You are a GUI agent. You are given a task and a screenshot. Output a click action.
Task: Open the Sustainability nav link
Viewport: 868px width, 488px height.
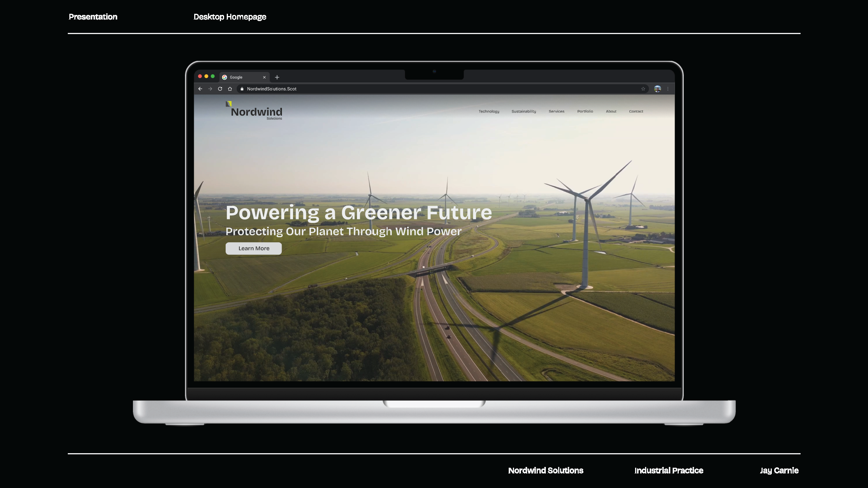pos(524,111)
